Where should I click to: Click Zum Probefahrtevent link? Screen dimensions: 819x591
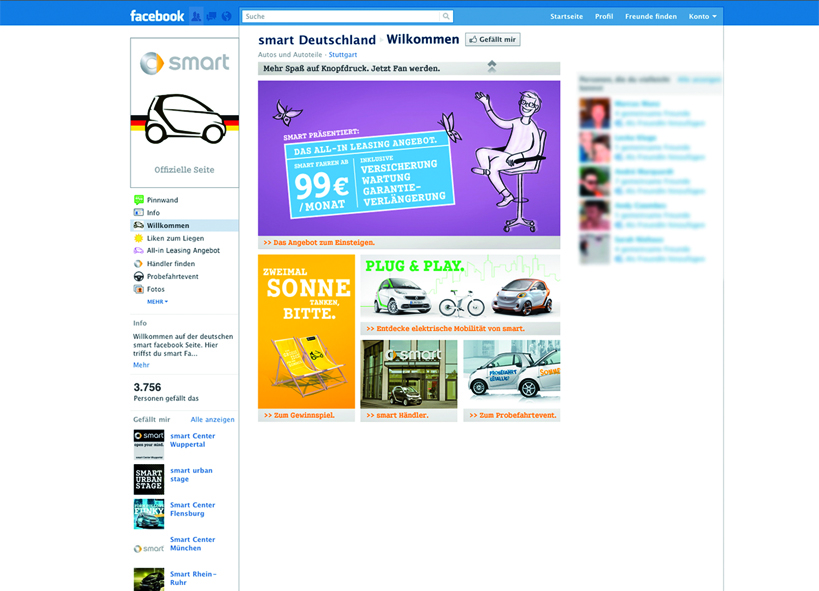click(x=512, y=415)
